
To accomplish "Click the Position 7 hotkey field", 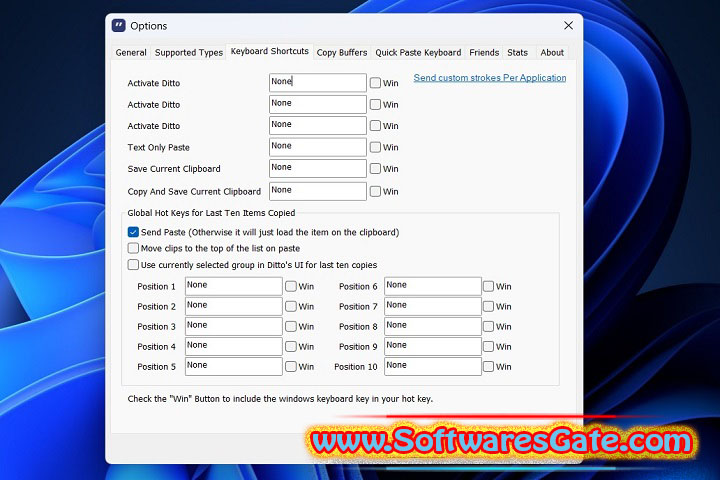I will point(433,306).
